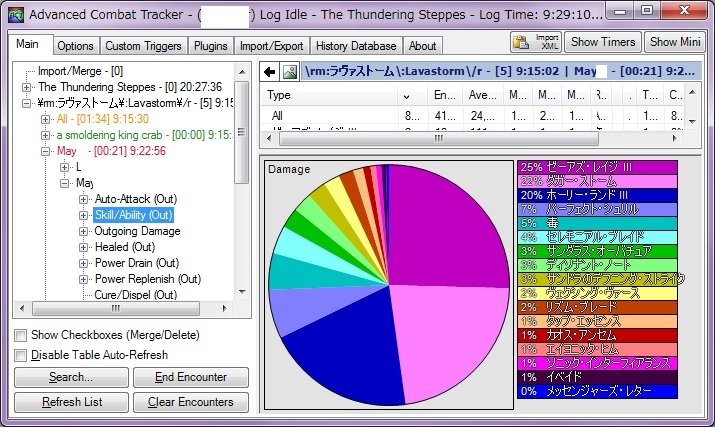Click the Show Mini button
715x427 pixels.
click(675, 42)
